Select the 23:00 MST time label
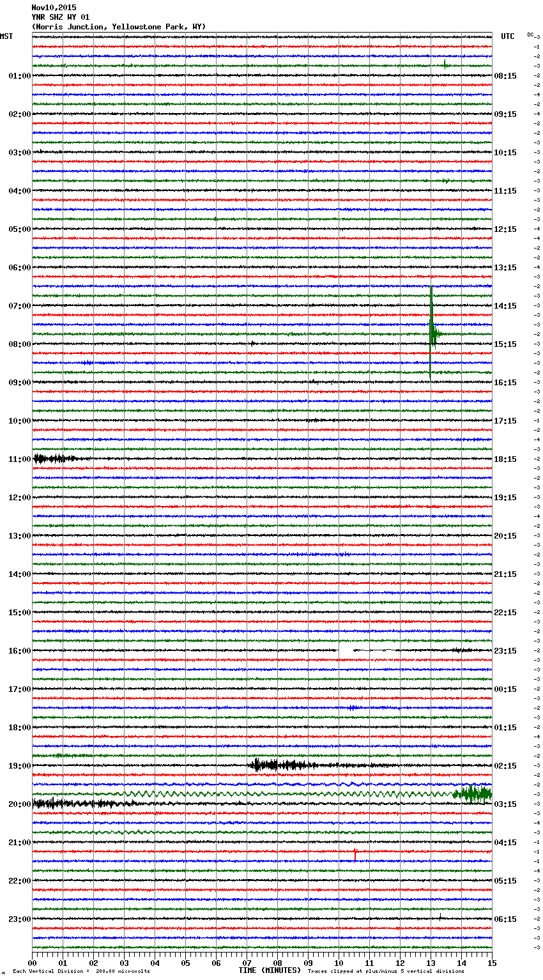543x980 pixels. click(20, 919)
